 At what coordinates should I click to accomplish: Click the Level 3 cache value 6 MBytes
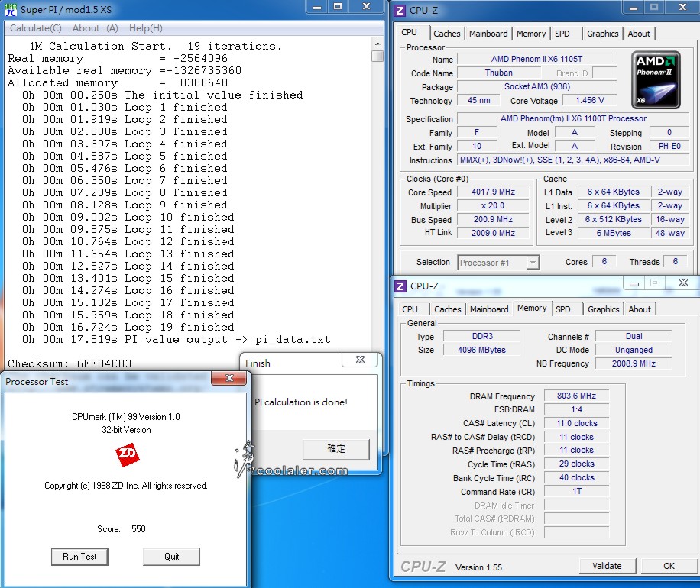click(614, 234)
